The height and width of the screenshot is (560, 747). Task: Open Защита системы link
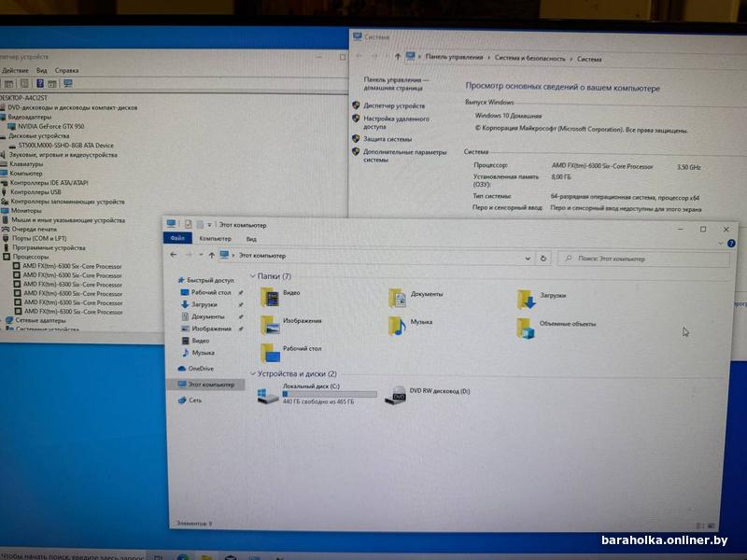pyautogui.click(x=388, y=139)
